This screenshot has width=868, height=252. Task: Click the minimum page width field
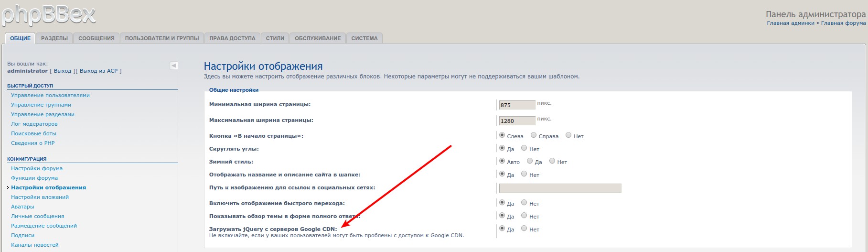pos(517,105)
